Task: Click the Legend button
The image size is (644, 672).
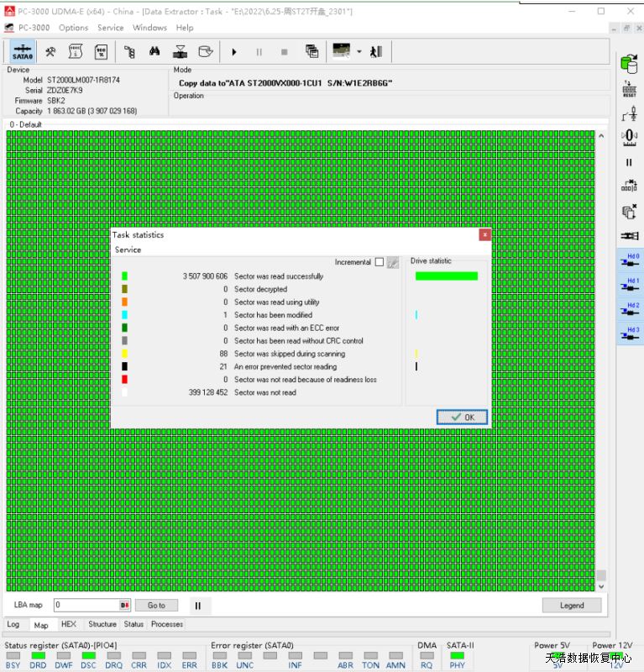Action: tap(572, 605)
